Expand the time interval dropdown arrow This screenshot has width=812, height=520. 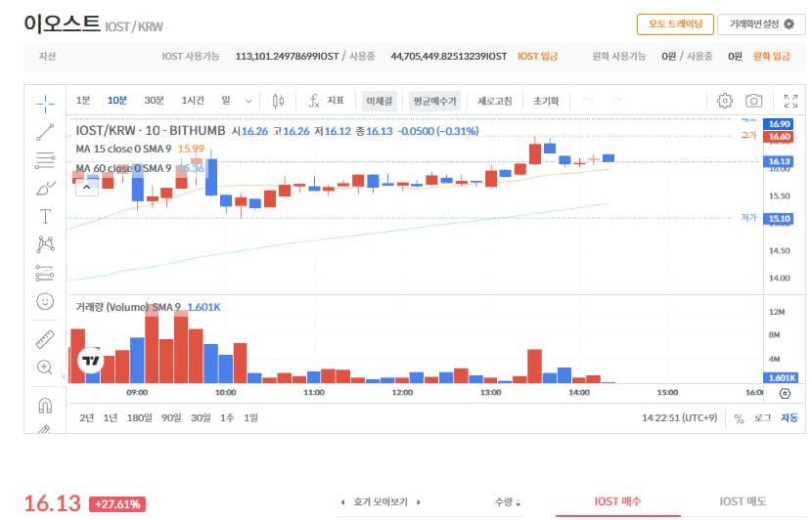(248, 101)
